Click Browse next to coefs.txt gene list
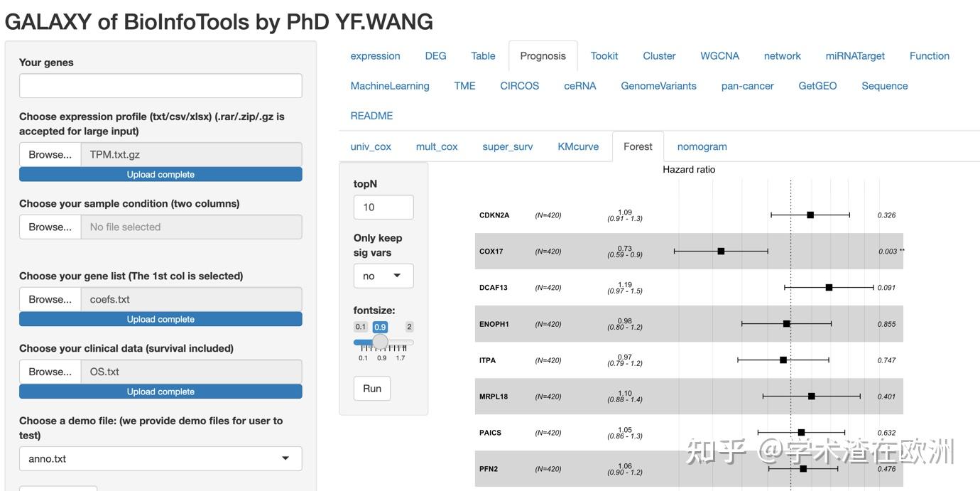This screenshot has width=980, height=491. [50, 298]
